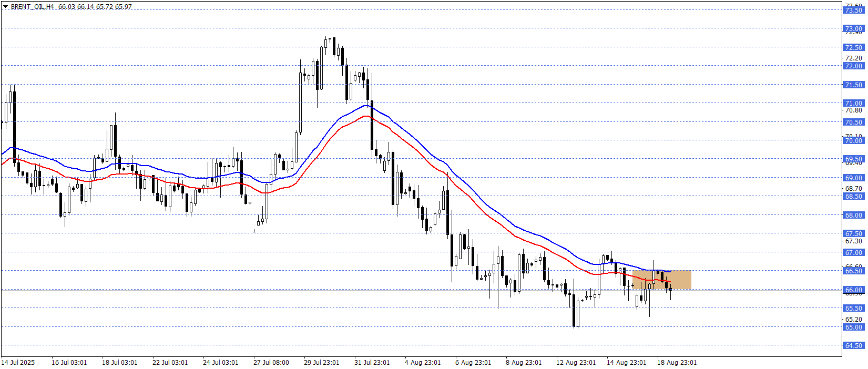Click the 67.50 price level label
The width and height of the screenshot is (868, 369).
[x=853, y=234]
